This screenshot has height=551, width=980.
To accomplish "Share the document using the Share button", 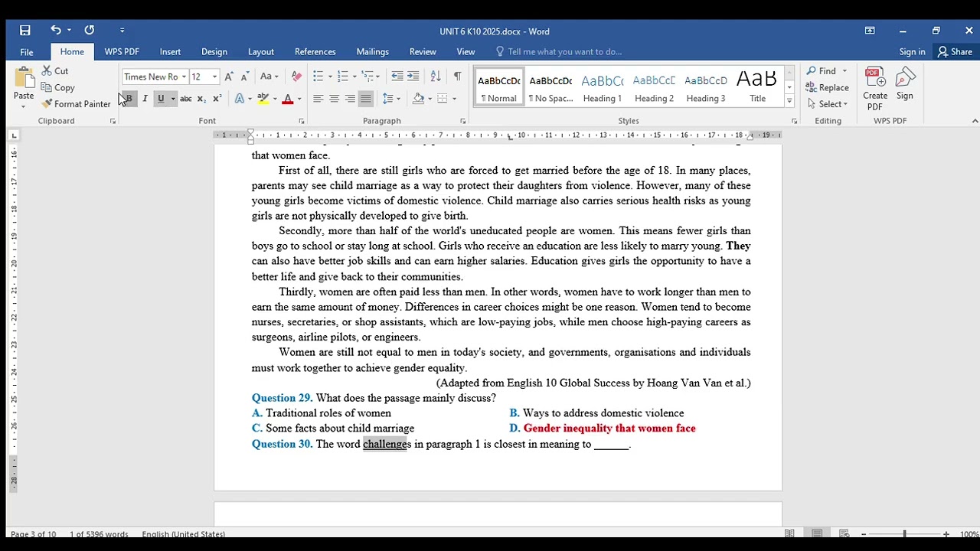I will pyautogui.click(x=955, y=52).
